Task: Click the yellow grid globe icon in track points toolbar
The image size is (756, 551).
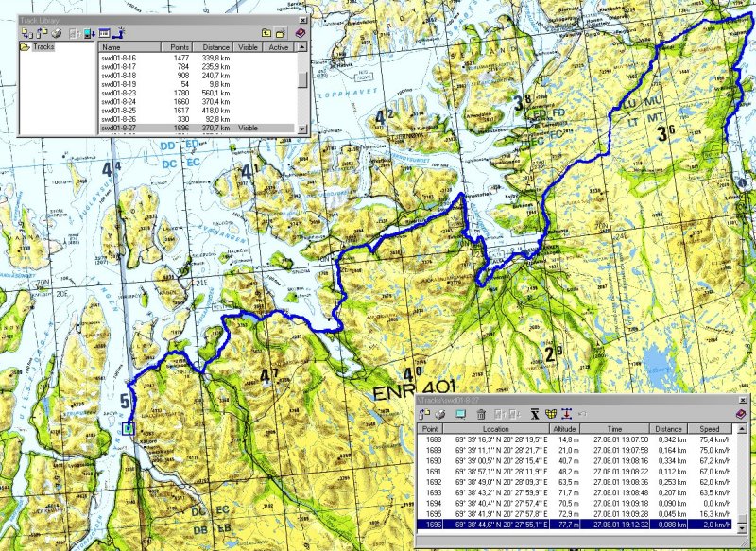Action: point(551,414)
